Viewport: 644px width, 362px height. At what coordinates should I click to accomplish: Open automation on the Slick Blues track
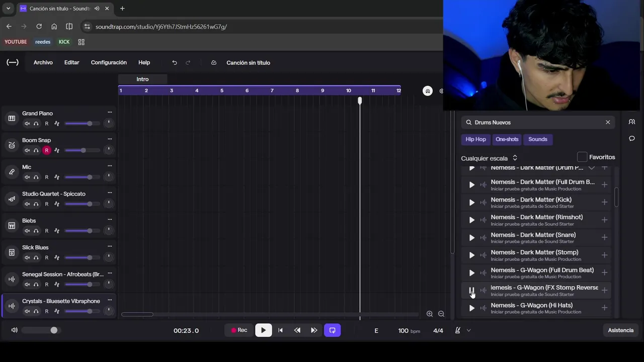(57, 257)
